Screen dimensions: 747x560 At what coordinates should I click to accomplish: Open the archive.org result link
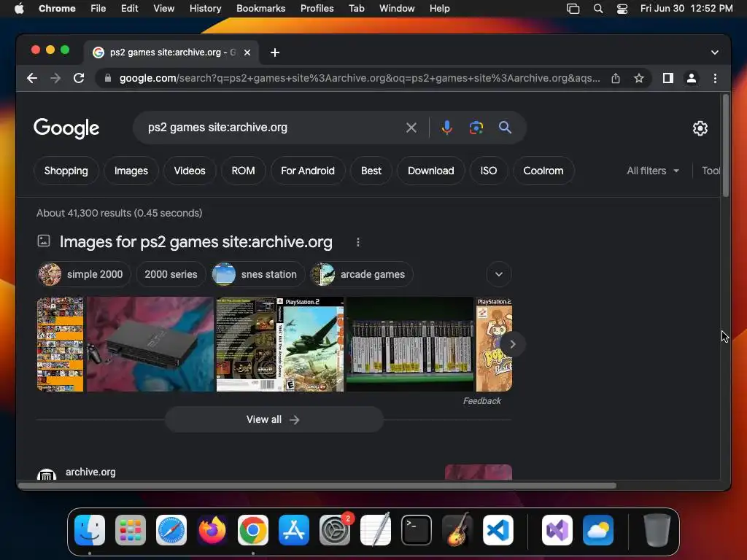click(x=90, y=472)
